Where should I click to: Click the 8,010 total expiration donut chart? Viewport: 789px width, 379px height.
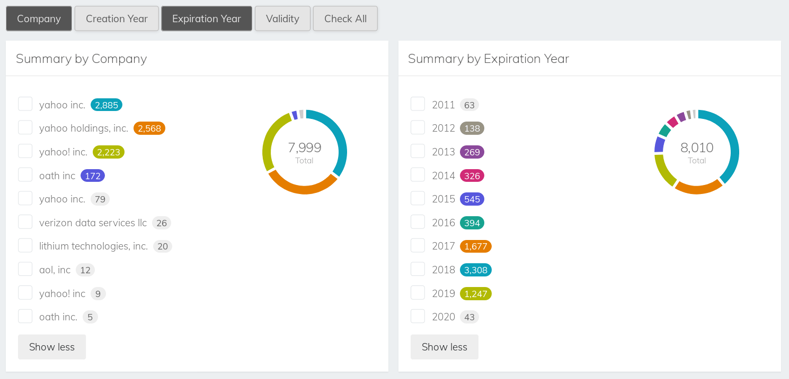[x=697, y=151]
